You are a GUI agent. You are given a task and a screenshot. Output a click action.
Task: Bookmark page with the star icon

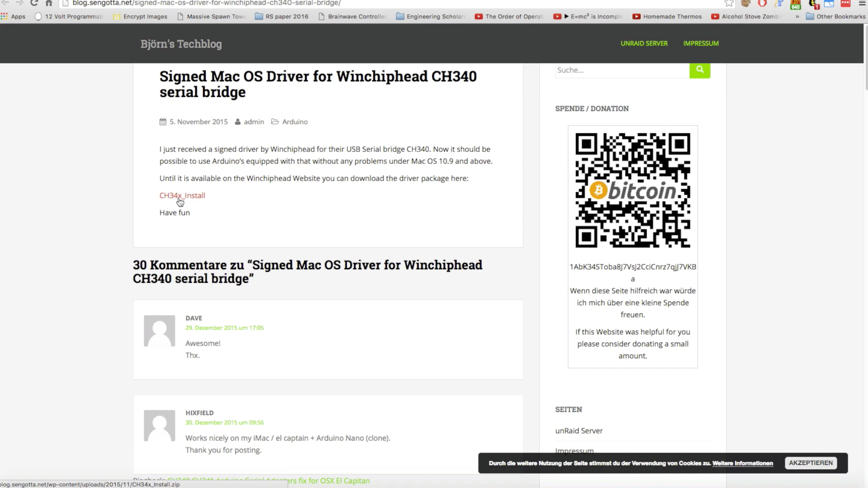729,4
